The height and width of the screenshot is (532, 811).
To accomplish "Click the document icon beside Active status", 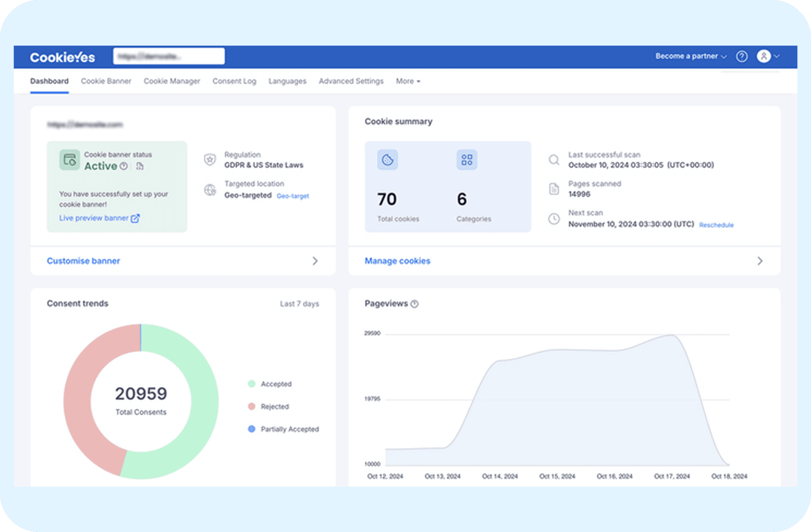I will 140,166.
